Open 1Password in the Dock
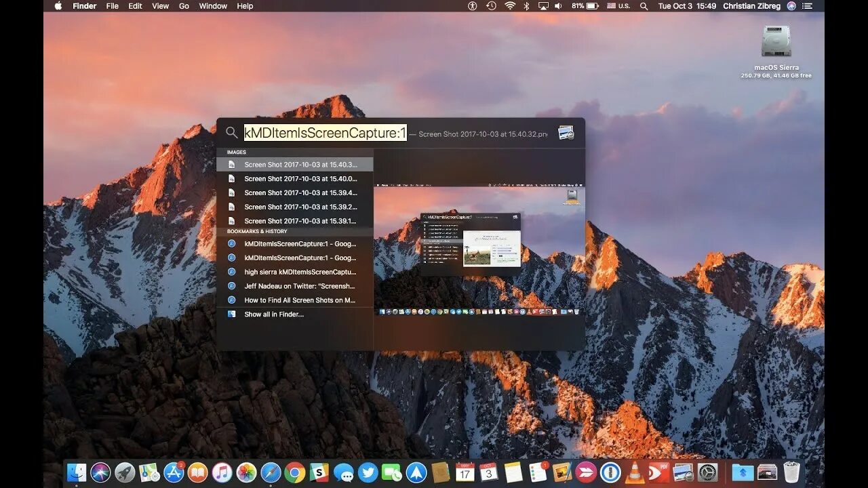 pos(610,472)
